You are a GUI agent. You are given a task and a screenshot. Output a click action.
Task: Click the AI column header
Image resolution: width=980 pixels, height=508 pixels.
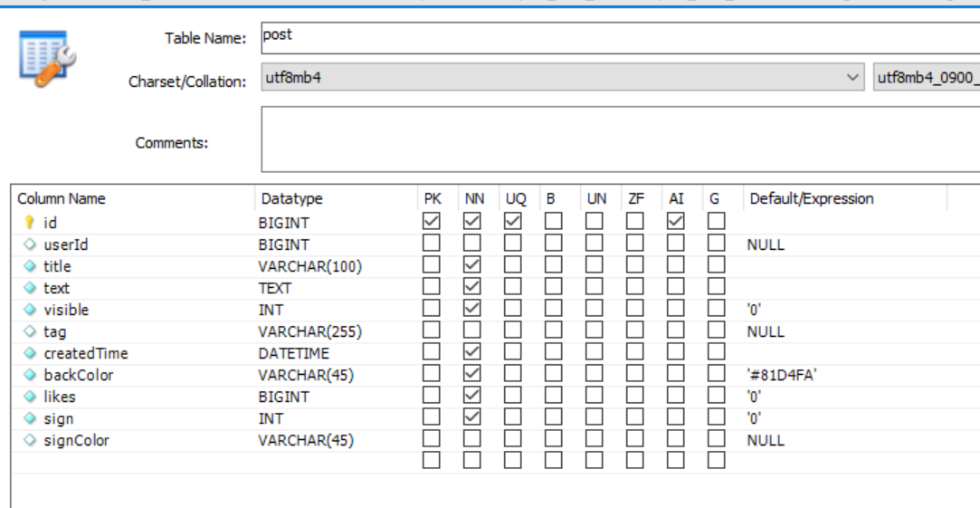(x=676, y=199)
